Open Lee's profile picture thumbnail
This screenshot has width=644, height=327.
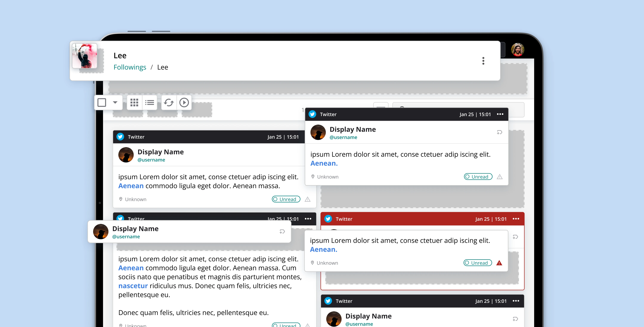(x=85, y=56)
